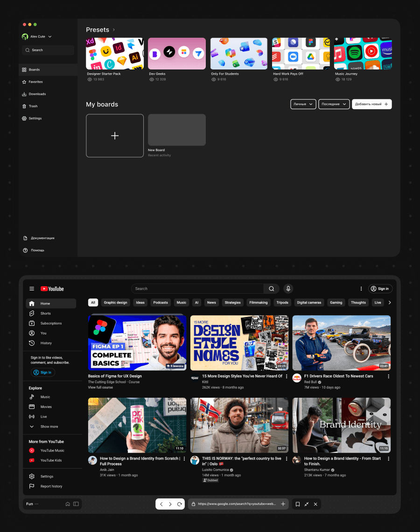Collapse the browser with the minimize arrows icon

coord(307,504)
